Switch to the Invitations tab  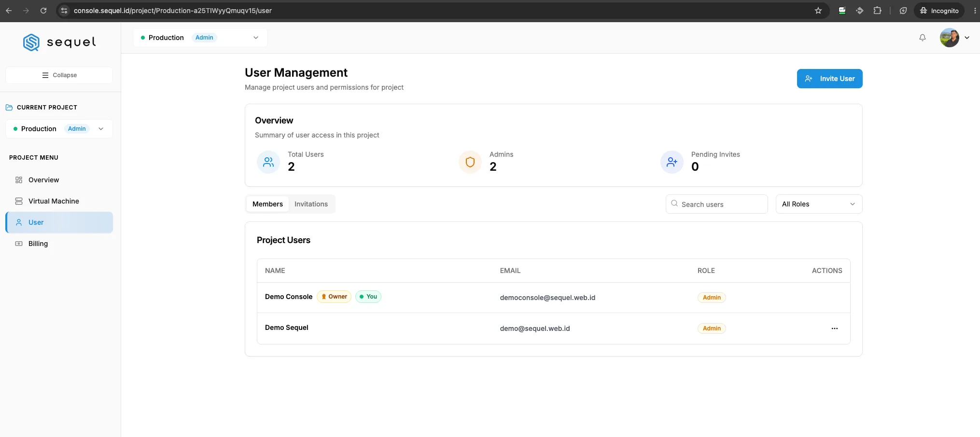[311, 204]
